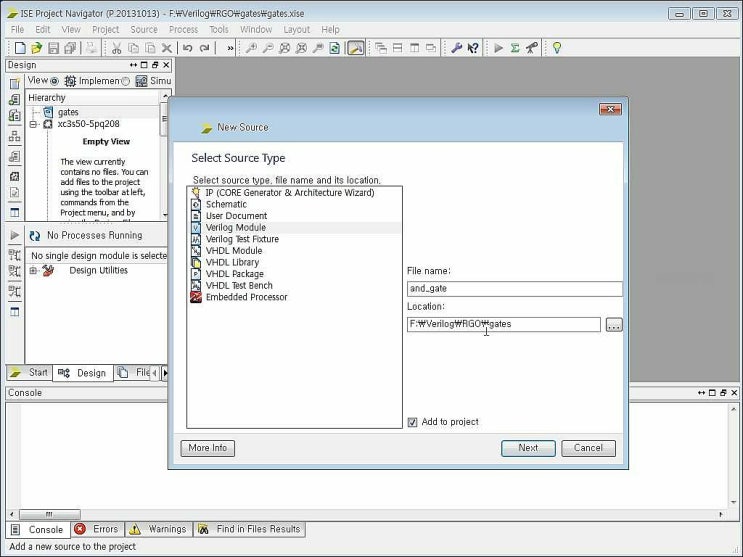The height and width of the screenshot is (557, 743).
Task: Click the Zoom Out magnifier icon
Action: click(268, 48)
